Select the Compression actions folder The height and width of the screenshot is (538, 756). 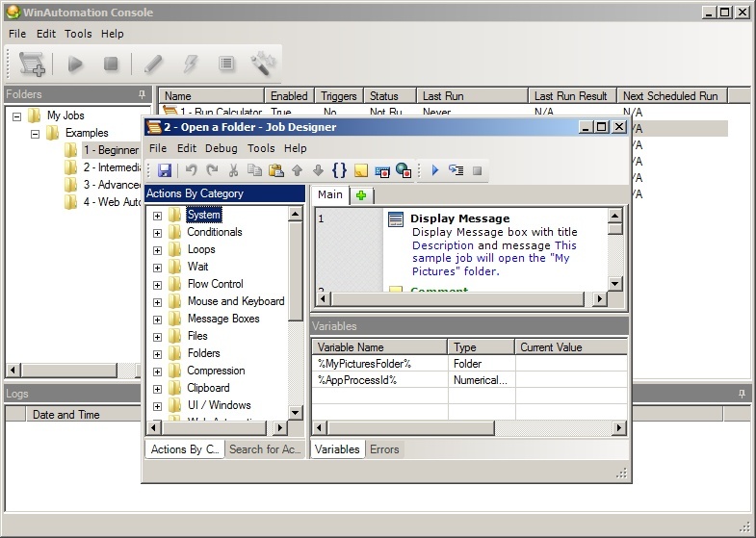tap(216, 371)
